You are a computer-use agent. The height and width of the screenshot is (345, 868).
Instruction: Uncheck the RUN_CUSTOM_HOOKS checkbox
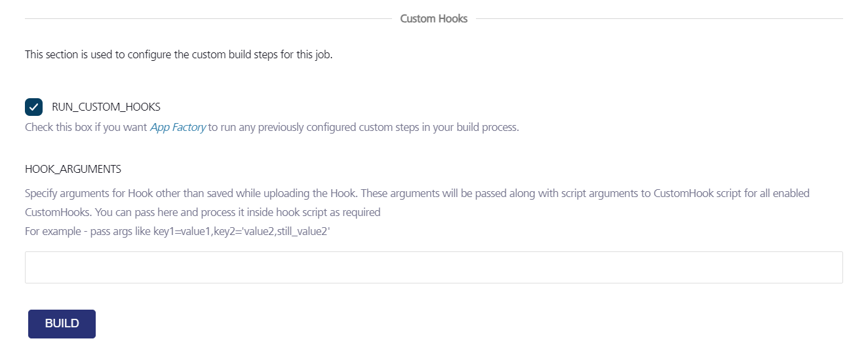tap(34, 107)
